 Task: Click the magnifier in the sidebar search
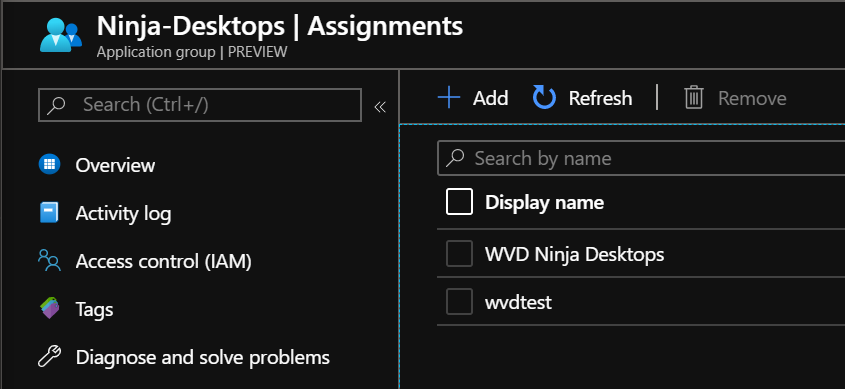(57, 105)
